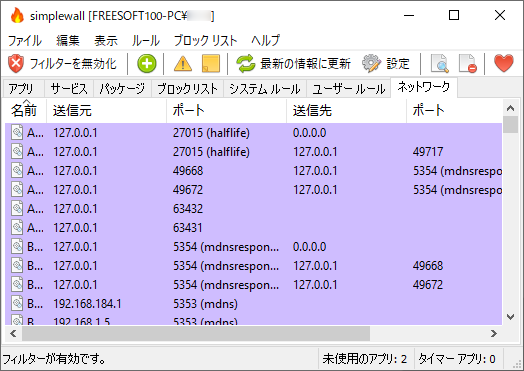This screenshot has height=371, width=524.
Task: Toggle フィルターを無効化 shield button
Action: click(x=62, y=64)
